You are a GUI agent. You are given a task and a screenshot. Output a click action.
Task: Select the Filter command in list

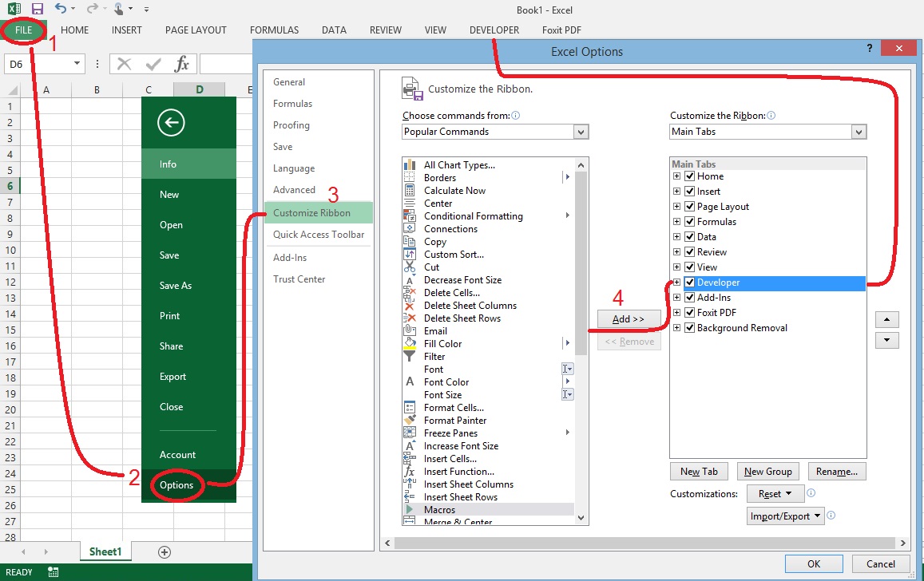pyautogui.click(x=434, y=357)
